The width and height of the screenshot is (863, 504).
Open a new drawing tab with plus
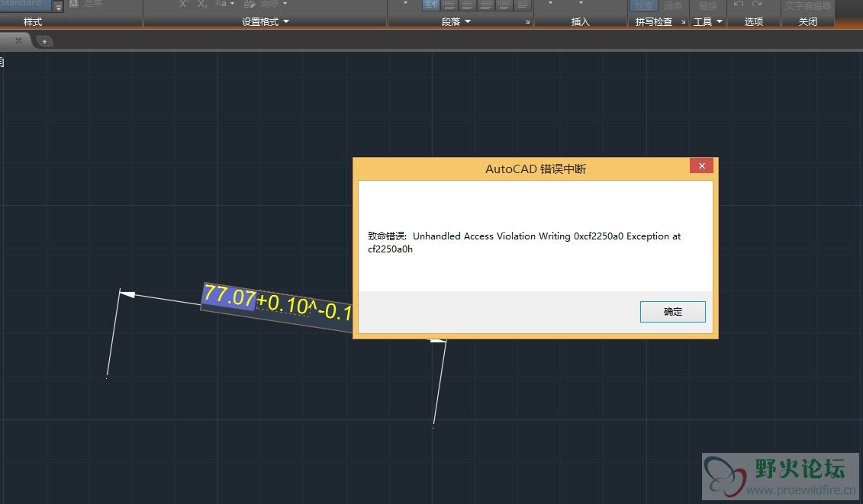point(44,41)
